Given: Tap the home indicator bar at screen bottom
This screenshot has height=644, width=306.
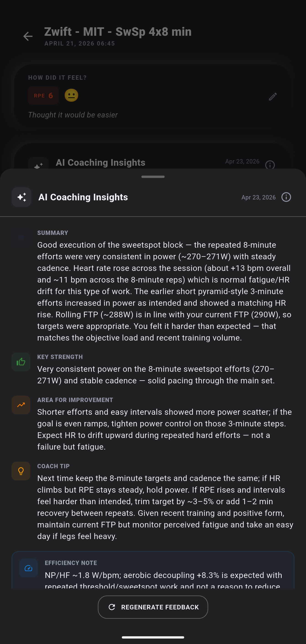Looking at the screenshot, I should pyautogui.click(x=153, y=637).
